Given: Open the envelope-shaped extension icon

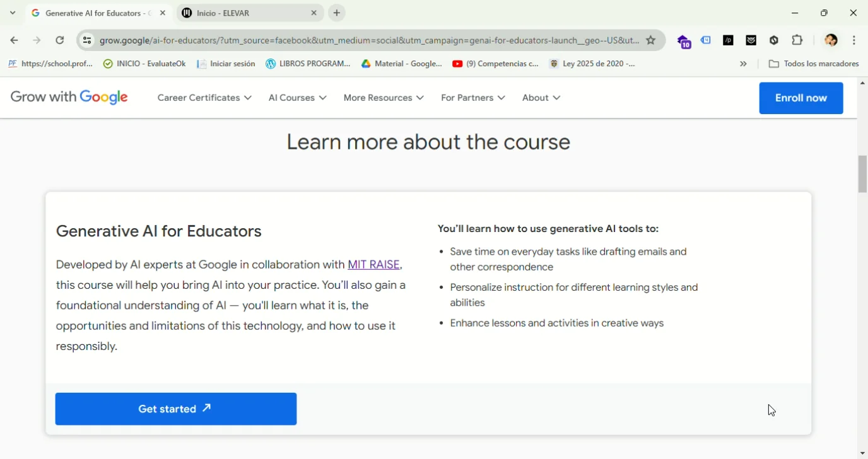Looking at the screenshot, I should point(751,40).
